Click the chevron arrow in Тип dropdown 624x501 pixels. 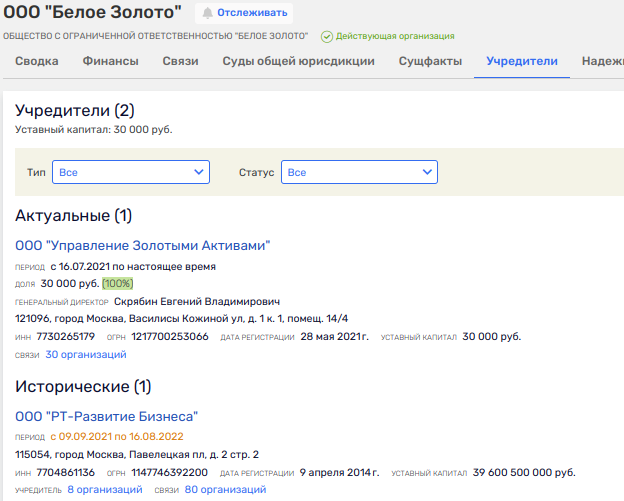199,172
